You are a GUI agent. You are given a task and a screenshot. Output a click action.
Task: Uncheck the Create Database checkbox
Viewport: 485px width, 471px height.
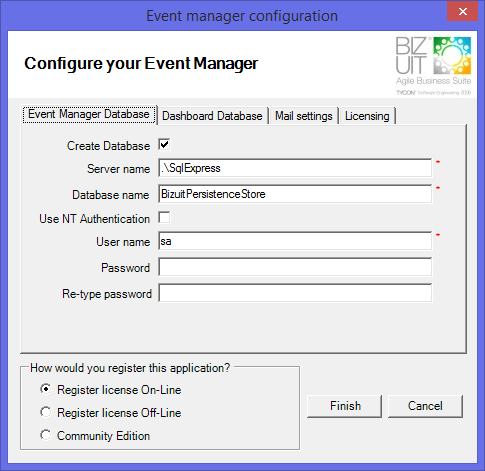164,144
